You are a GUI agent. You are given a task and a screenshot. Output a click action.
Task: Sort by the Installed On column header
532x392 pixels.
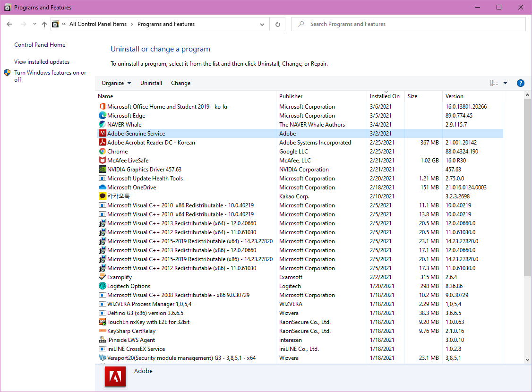coord(386,96)
